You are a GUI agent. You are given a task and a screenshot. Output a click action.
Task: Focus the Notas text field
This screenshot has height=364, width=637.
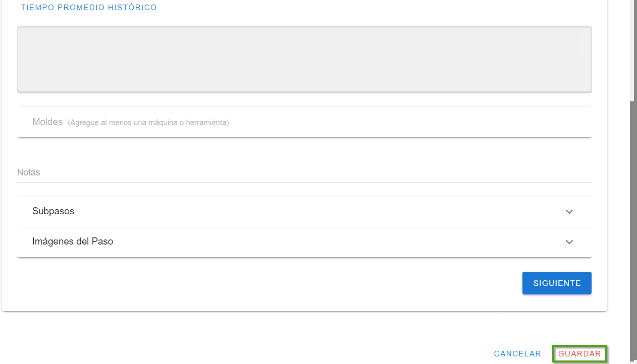point(303,172)
